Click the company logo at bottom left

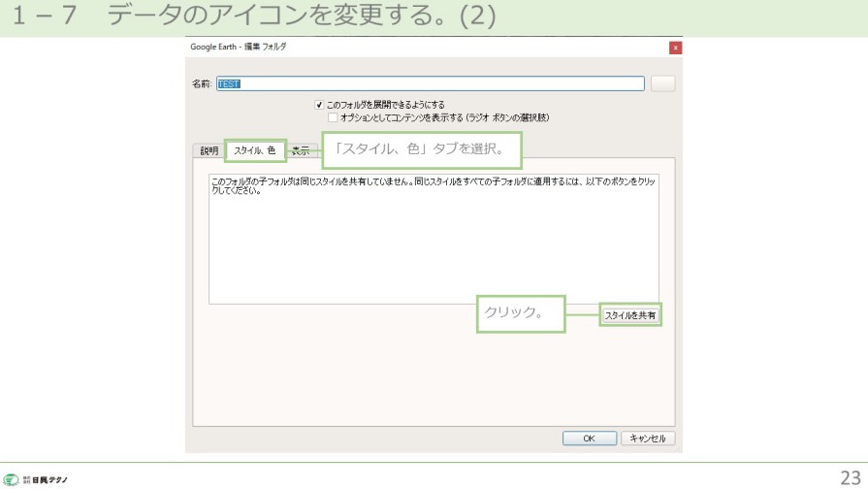click(x=35, y=478)
